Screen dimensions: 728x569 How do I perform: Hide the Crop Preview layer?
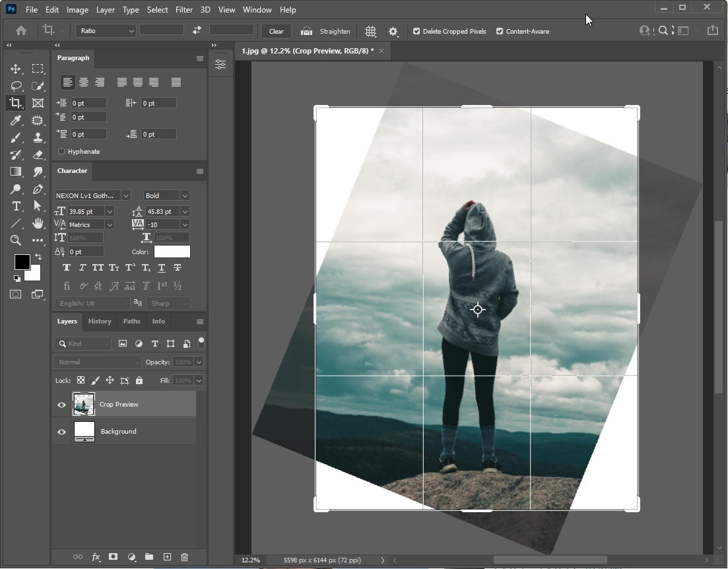[x=61, y=405]
